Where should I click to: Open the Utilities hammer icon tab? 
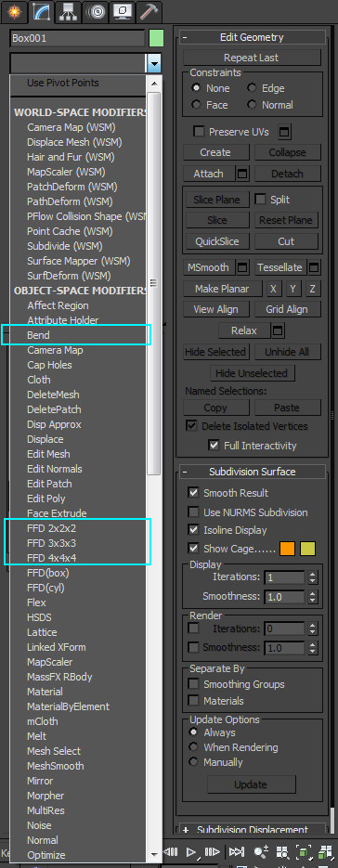click(148, 11)
